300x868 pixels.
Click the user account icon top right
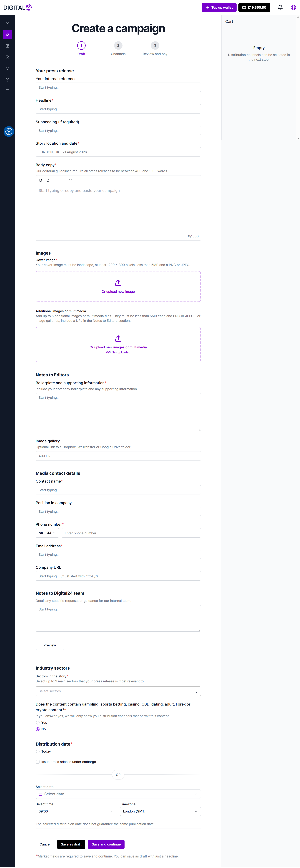coord(293,7)
